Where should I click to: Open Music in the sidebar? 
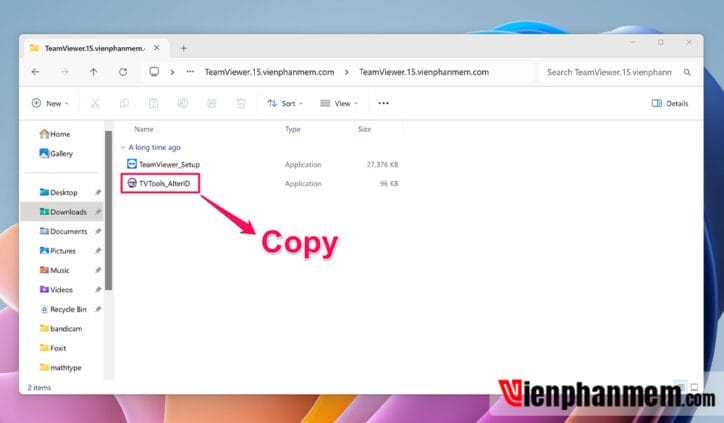pyautogui.click(x=54, y=270)
